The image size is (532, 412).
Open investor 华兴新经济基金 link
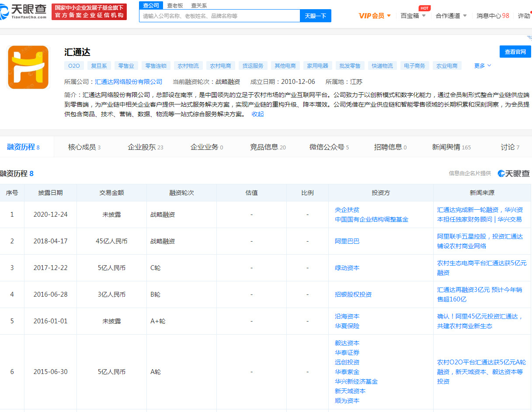356,381
